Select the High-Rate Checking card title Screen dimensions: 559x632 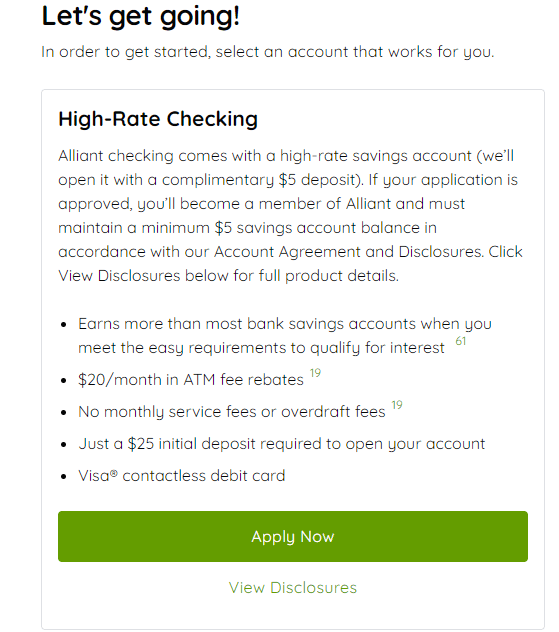(158, 119)
